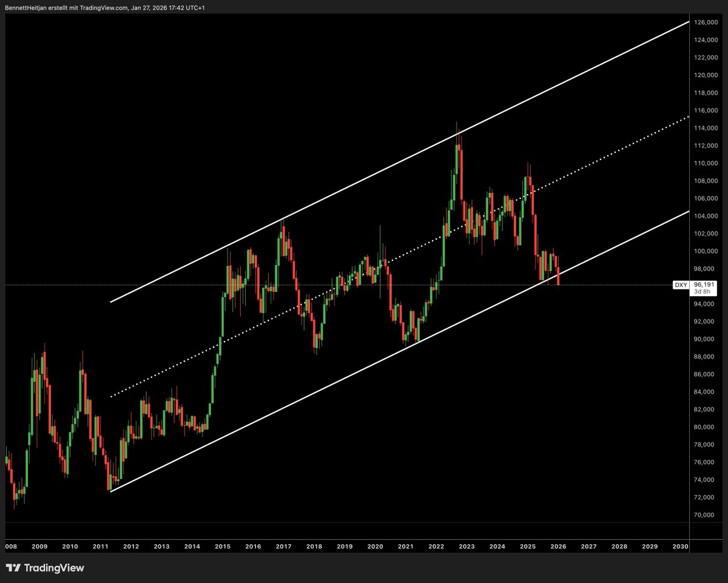The image size is (728, 583).
Task: Click the 2026 year on time axis
Action: click(x=558, y=547)
